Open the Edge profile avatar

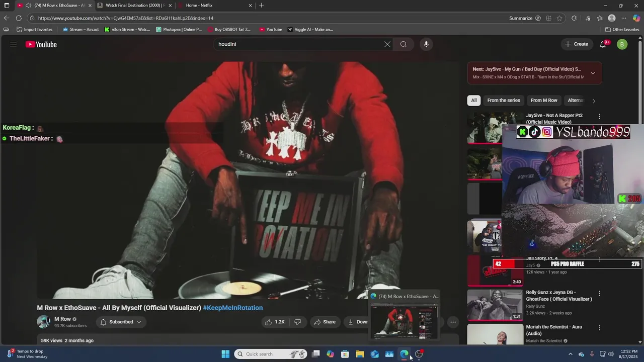coord(612,18)
